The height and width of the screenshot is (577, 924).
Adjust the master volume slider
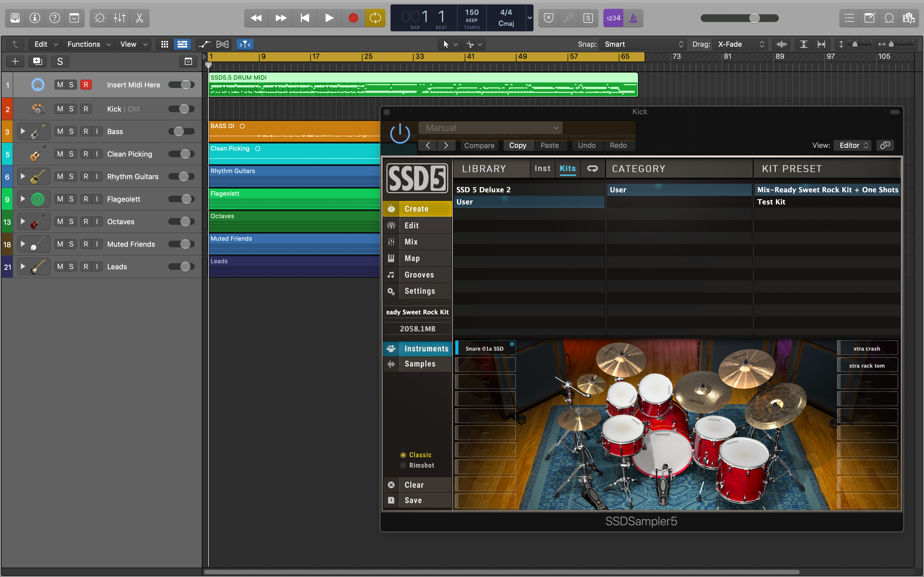pos(754,18)
